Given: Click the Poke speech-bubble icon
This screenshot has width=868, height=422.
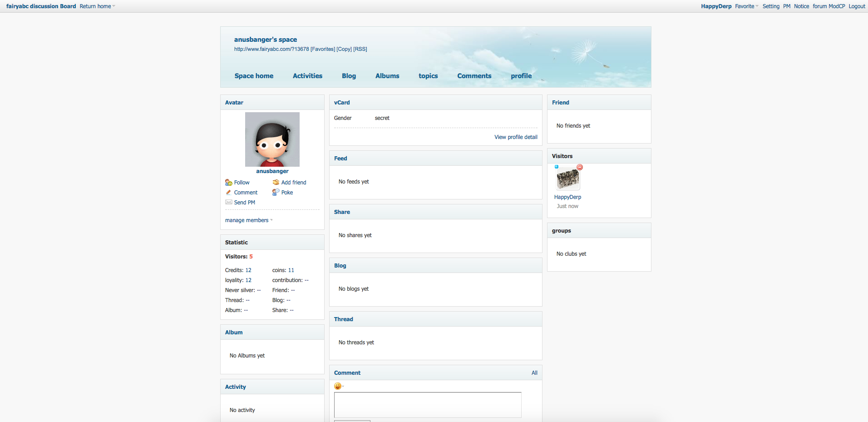Looking at the screenshot, I should coord(276,193).
